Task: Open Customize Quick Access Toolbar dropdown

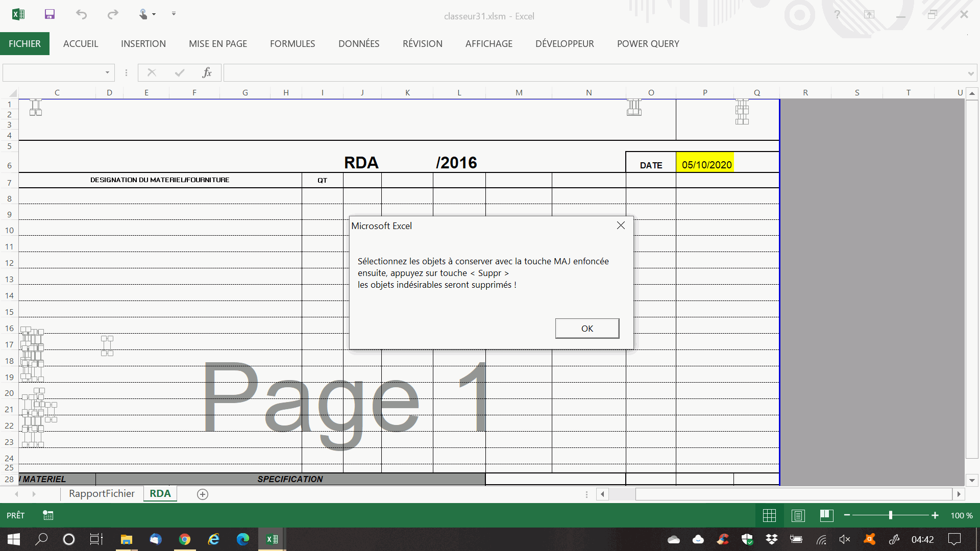Action: (x=174, y=14)
